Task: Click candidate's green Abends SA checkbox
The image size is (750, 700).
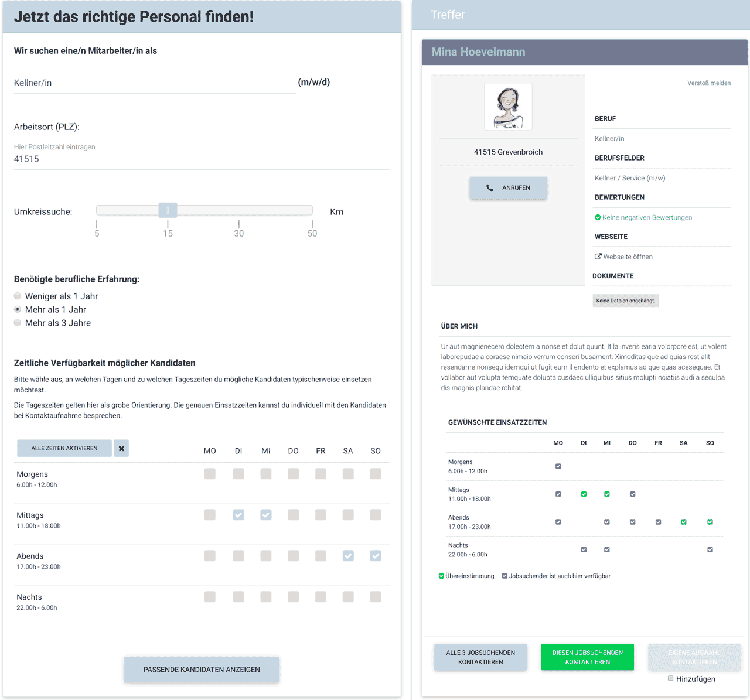Action: (684, 522)
